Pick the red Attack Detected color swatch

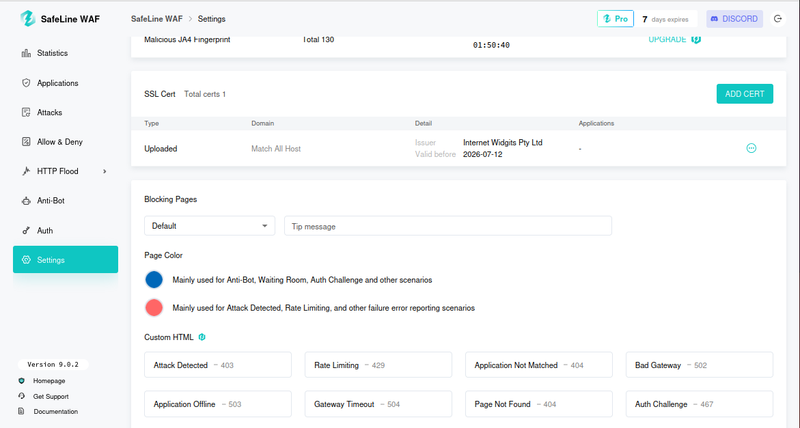click(x=154, y=308)
